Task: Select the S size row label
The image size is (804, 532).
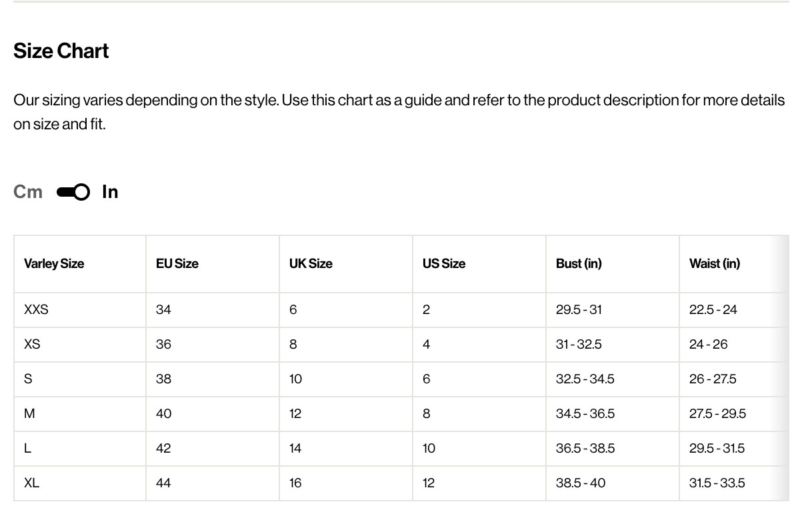Action: (x=28, y=379)
